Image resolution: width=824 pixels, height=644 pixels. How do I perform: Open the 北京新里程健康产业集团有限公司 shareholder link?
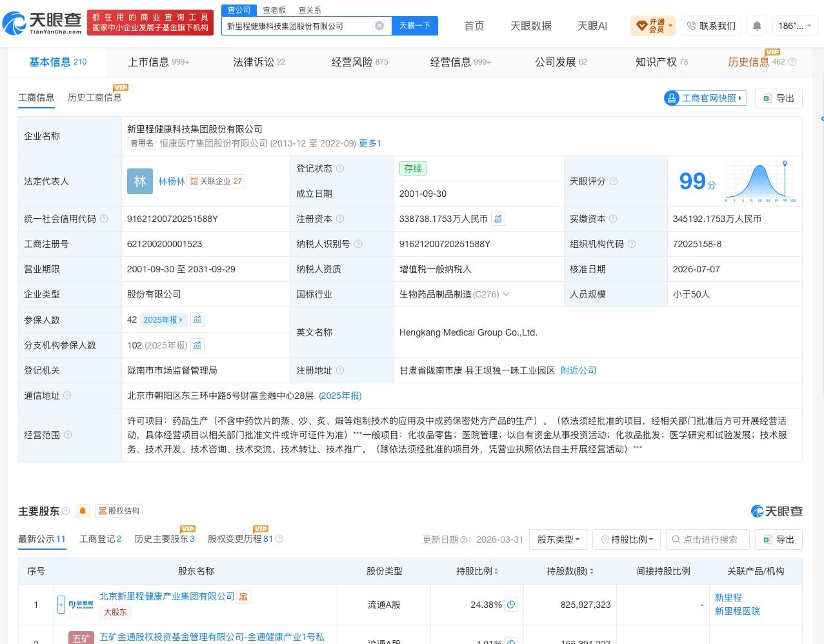(167, 596)
